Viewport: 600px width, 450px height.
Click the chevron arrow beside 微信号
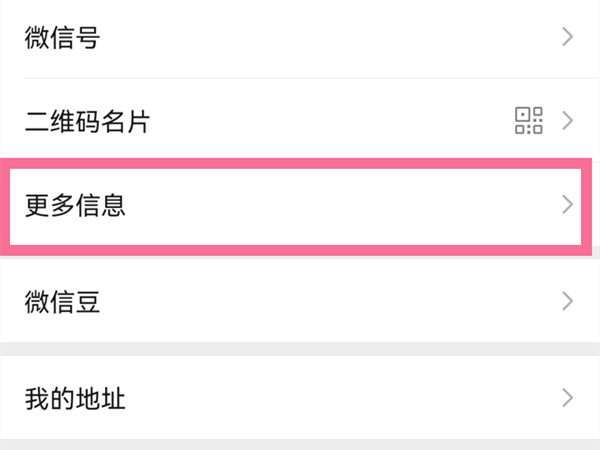click(567, 38)
